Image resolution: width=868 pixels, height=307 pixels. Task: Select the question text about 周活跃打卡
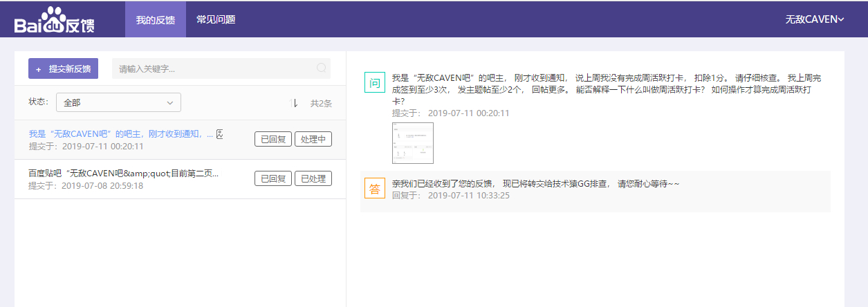[x=607, y=89]
